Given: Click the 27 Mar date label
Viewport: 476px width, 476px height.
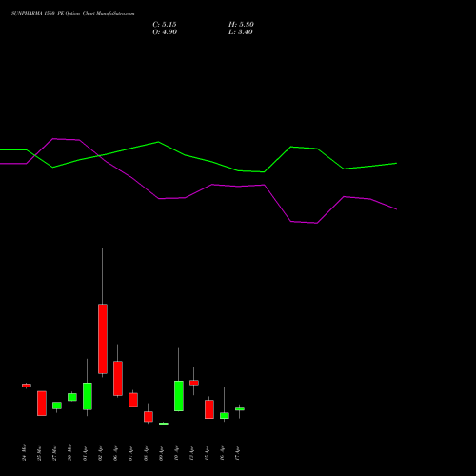Looking at the screenshot, I should pos(54,452).
